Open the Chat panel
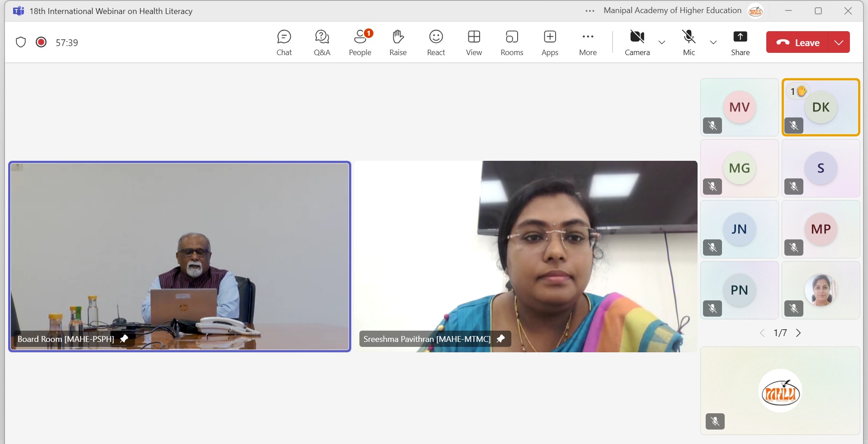This screenshot has height=444, width=868. 284,43
